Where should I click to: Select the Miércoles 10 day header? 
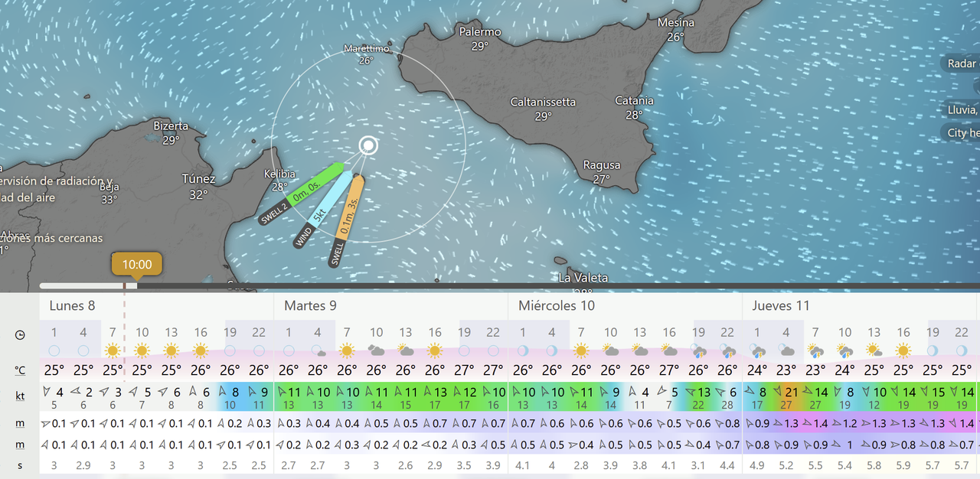[x=557, y=305]
